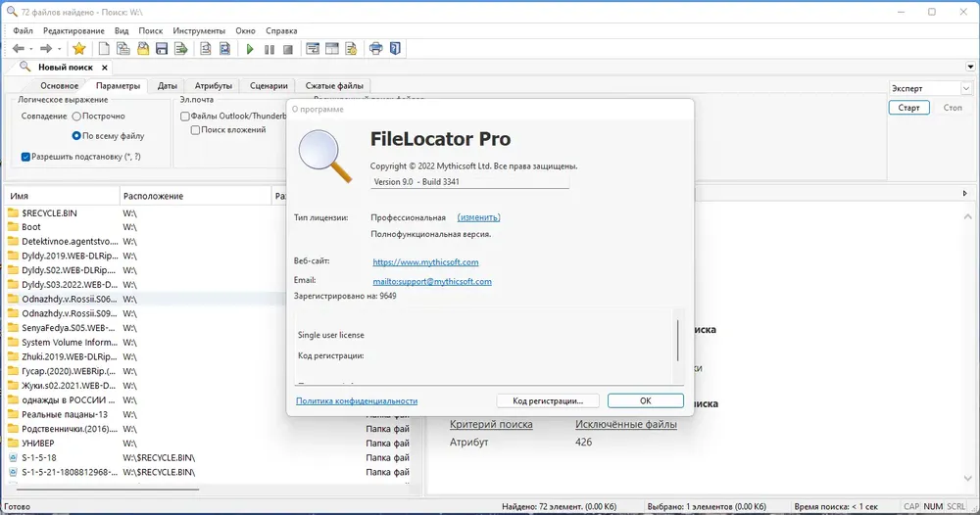The height and width of the screenshot is (515, 980).
Task: Click the file list horizontal scrollbar
Action: pyautogui.click(x=108, y=489)
